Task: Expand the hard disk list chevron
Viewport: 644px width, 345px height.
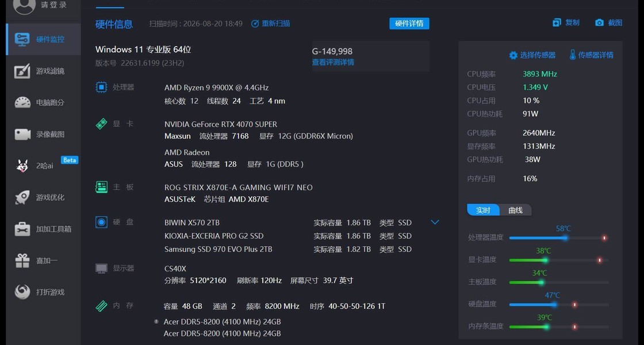Action: click(435, 222)
